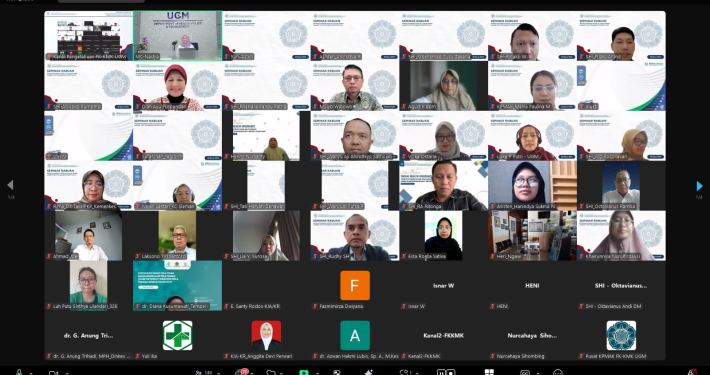Image resolution: width=710 pixels, height=375 pixels.
Task: Click the green Share Screen icon
Action: [304, 372]
